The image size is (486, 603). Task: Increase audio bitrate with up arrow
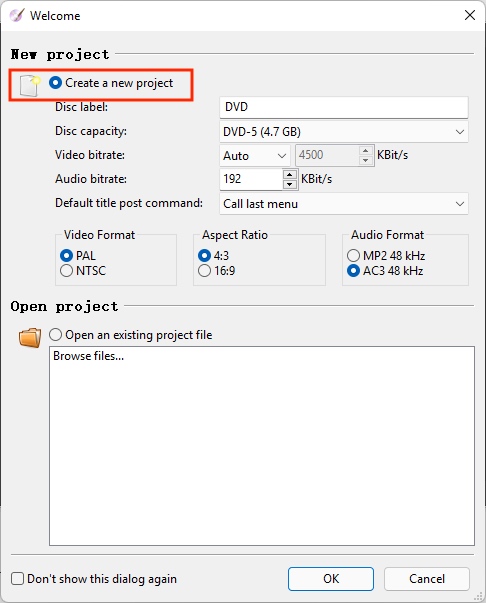pos(290,175)
